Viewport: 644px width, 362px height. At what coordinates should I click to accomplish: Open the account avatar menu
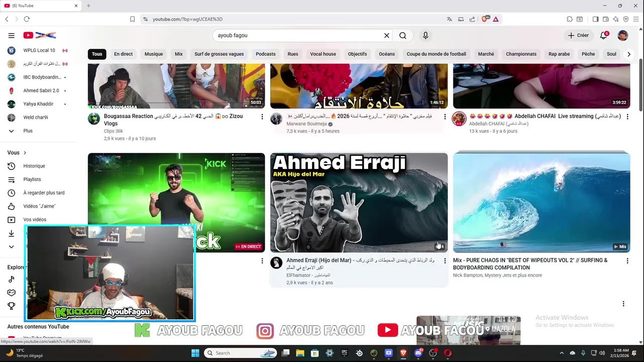[x=623, y=35]
